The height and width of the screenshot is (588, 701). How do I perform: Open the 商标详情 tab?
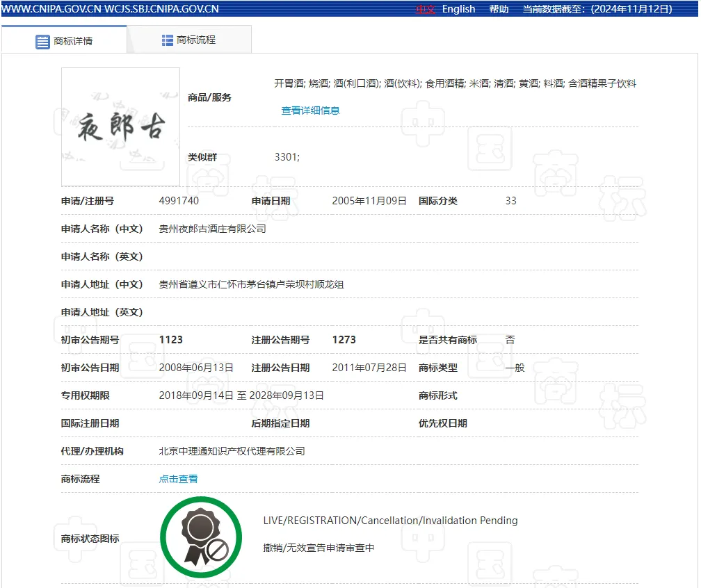click(65, 40)
